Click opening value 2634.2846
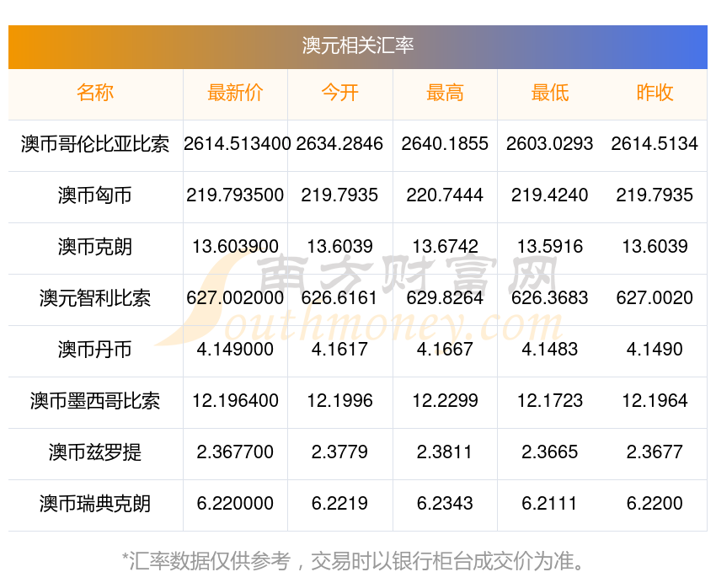 click(x=339, y=144)
